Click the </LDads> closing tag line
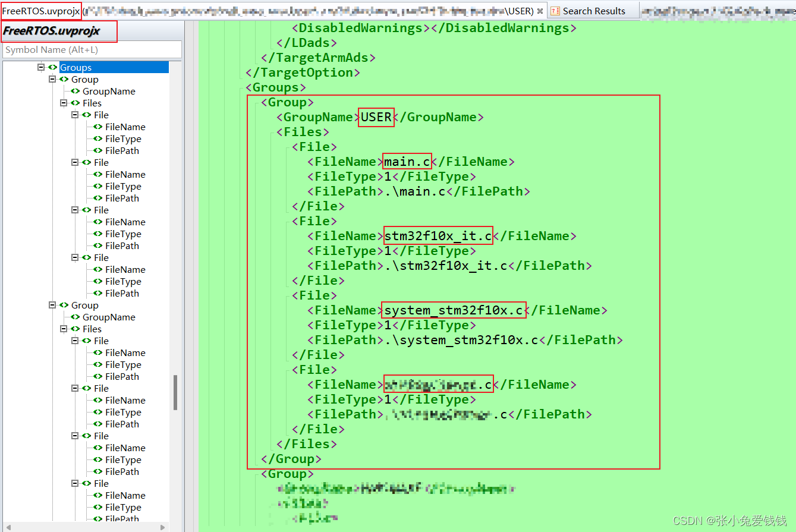Viewport: 796px width, 532px height. pos(307,43)
